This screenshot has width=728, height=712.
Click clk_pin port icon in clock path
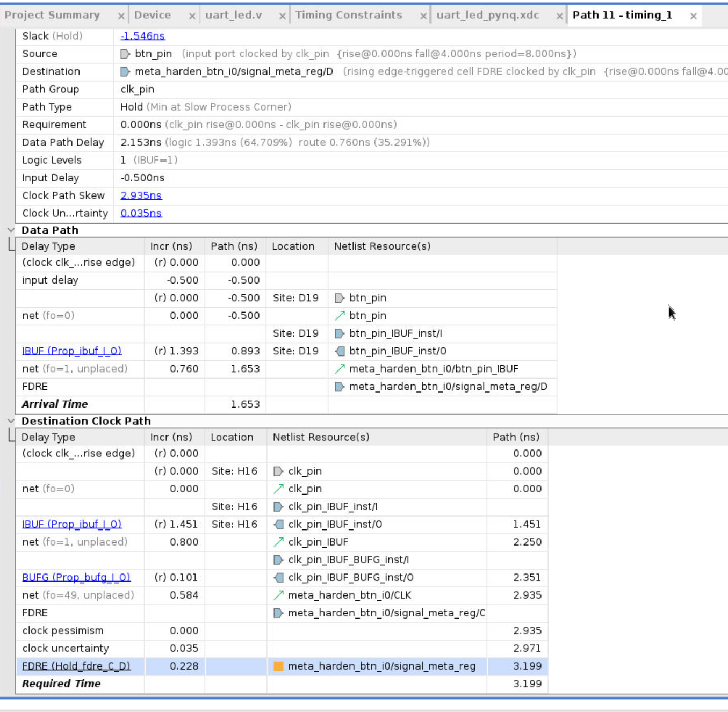(278, 471)
